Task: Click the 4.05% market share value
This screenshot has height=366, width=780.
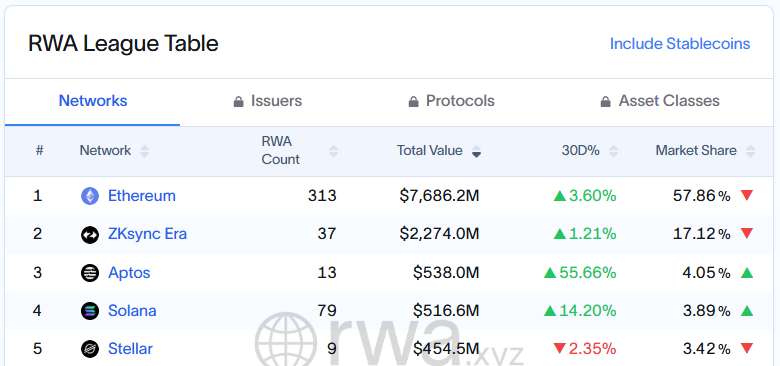Action: (706, 273)
